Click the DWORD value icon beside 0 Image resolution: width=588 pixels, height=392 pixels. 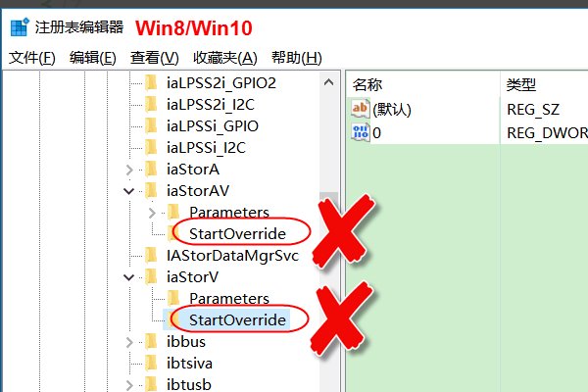(x=361, y=132)
